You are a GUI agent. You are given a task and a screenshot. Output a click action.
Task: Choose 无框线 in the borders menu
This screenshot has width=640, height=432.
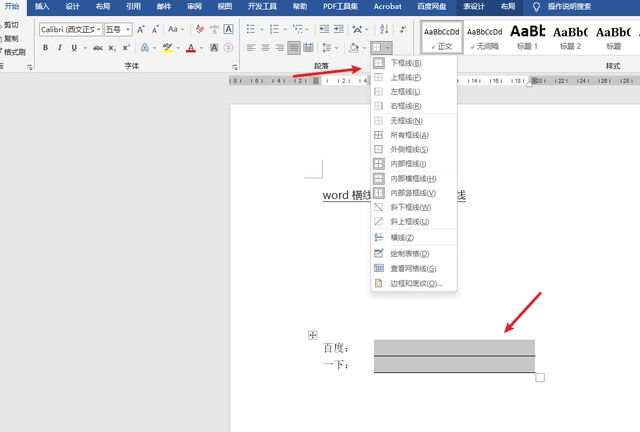click(413, 120)
